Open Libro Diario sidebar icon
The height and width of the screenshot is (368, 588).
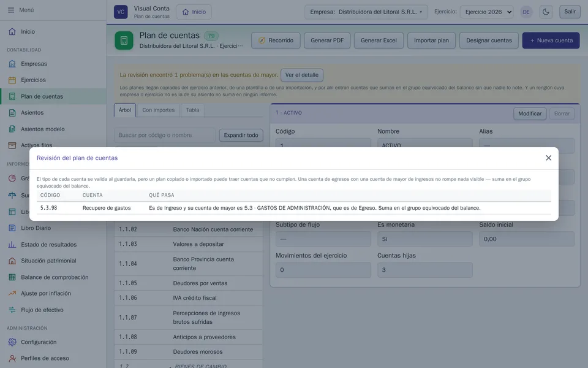point(12,228)
